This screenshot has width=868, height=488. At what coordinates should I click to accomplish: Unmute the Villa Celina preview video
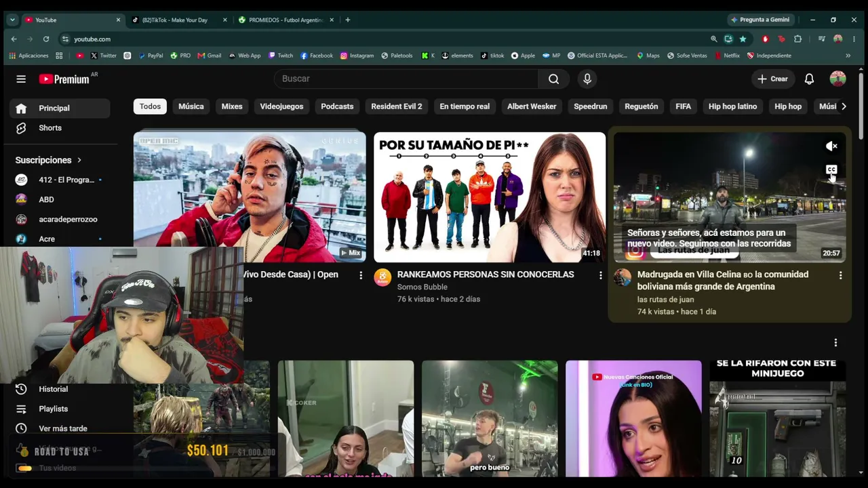[831, 146]
